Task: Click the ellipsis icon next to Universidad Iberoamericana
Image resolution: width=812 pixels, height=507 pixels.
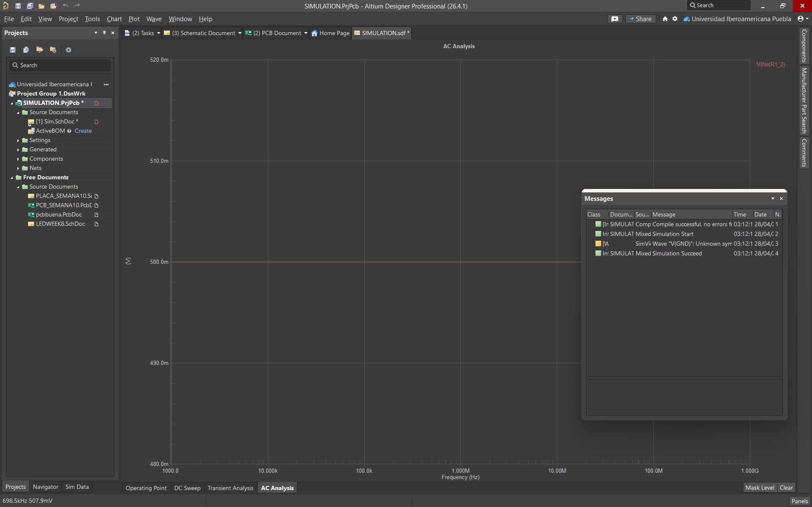Action: point(106,85)
